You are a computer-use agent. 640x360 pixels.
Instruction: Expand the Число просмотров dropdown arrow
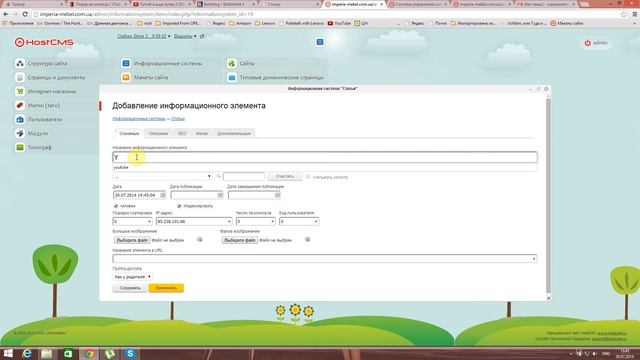[x=272, y=221]
